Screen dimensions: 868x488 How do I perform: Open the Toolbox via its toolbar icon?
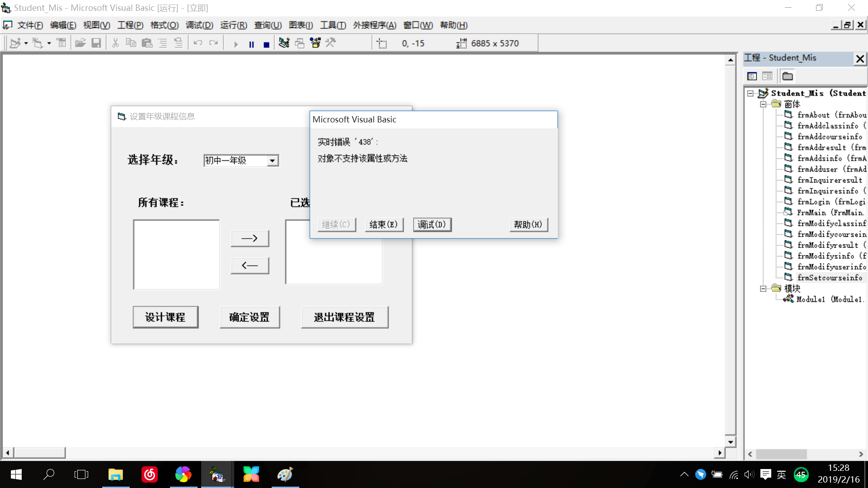[330, 43]
